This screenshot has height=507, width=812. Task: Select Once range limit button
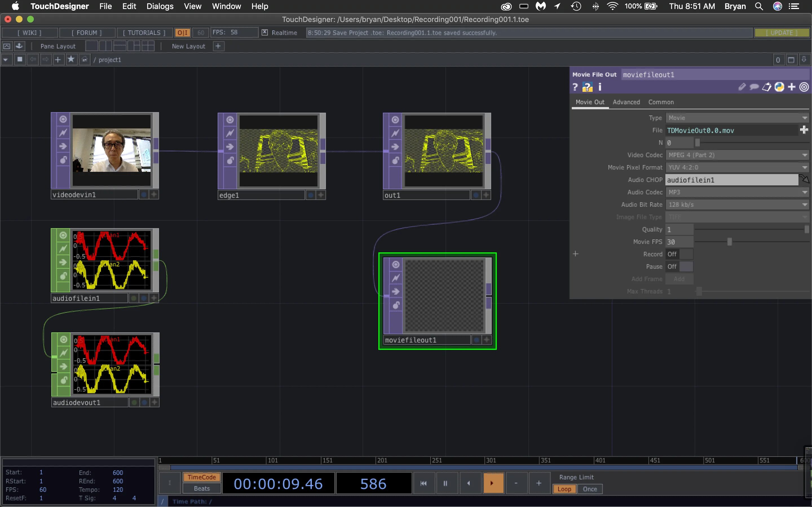[x=590, y=489]
